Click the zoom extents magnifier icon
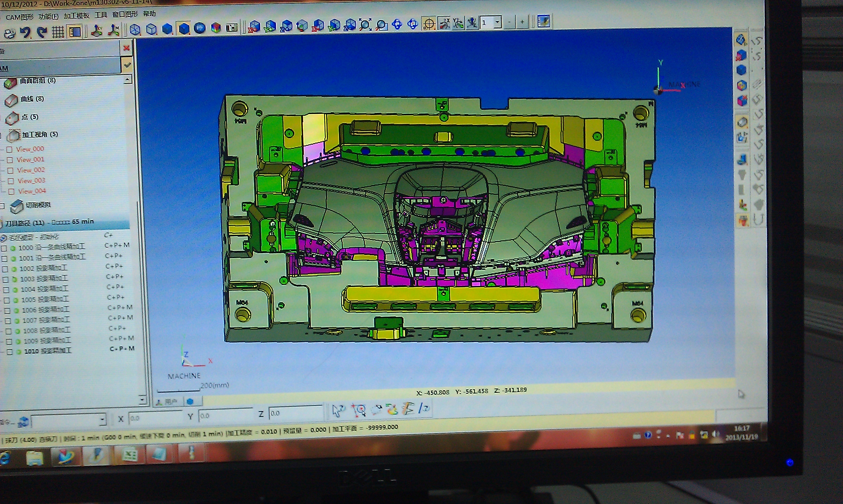Screen dimensions: 843x504 point(365,25)
